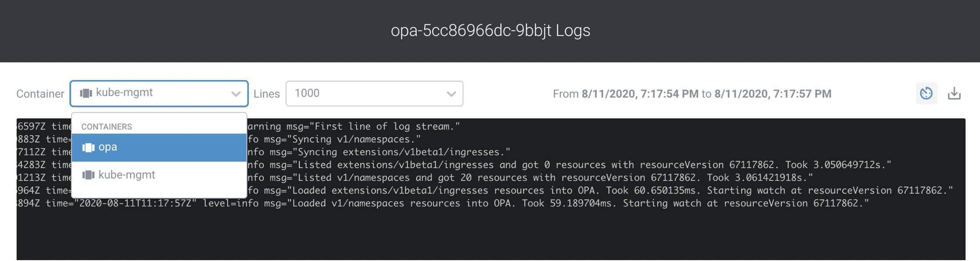This screenshot has height=261, width=980.
Task: Click the opa container icon in list
Action: click(x=88, y=148)
